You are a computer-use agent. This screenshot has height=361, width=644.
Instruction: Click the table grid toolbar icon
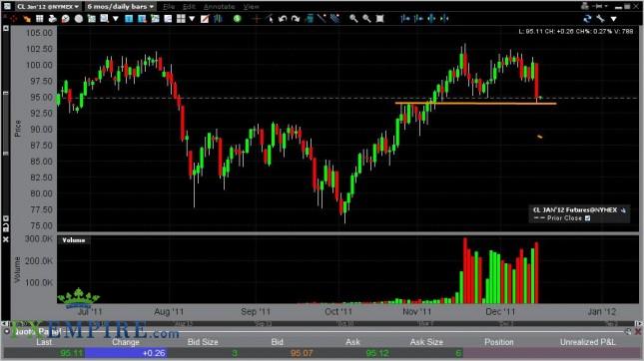pos(39,19)
